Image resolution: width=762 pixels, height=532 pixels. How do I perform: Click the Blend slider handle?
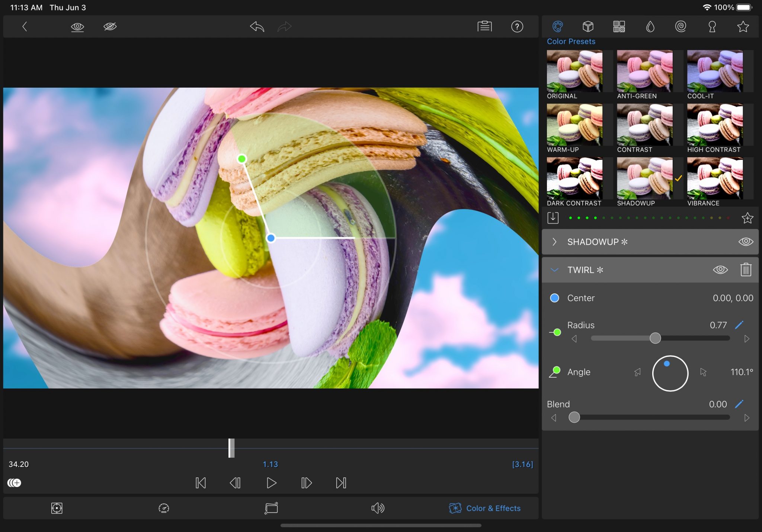tap(574, 417)
